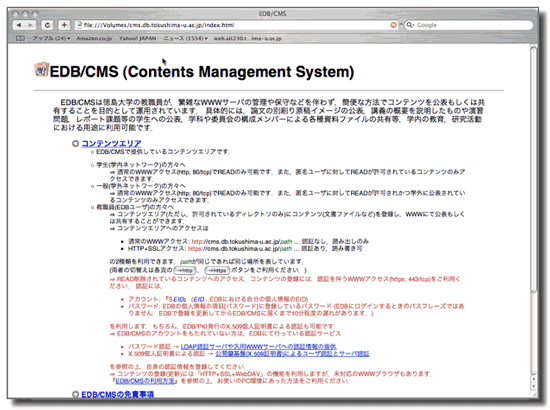Click the circle bullet beside EDB/CMSの免責事項
The width and height of the screenshot is (550, 410).
click(x=75, y=395)
